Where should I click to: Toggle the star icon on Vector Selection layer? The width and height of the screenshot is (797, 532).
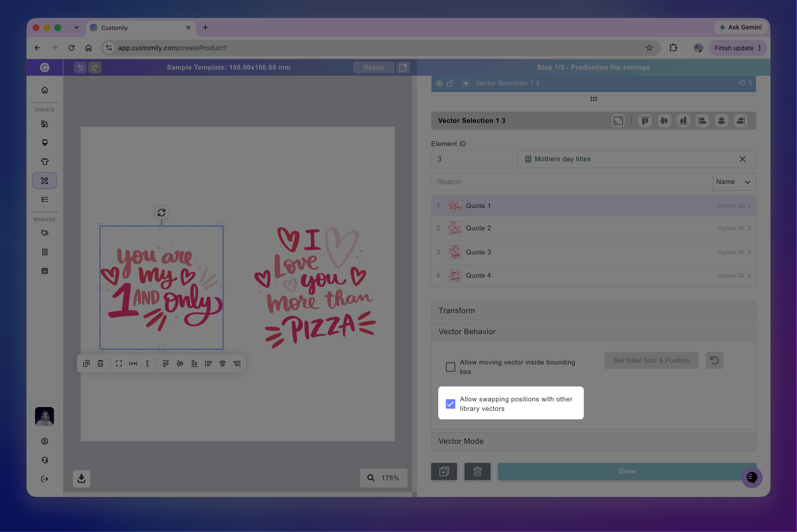coord(466,83)
